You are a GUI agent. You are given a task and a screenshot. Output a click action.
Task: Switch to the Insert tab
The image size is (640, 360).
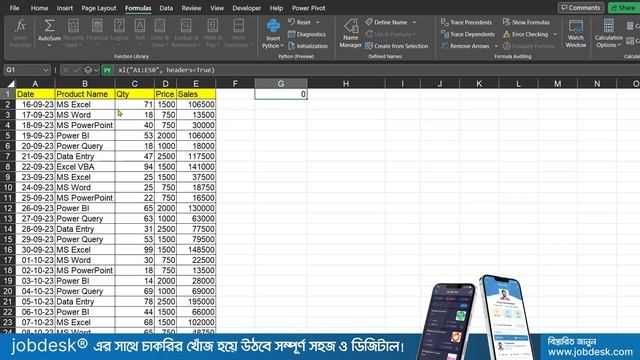(64, 8)
